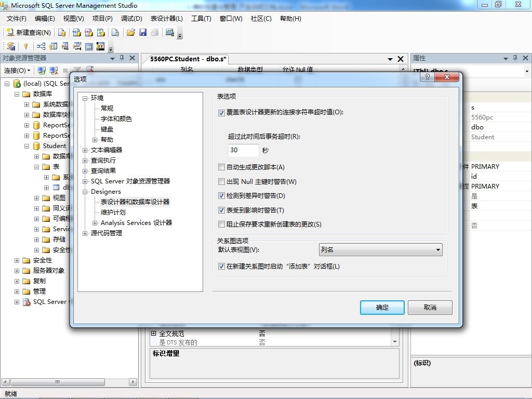The height and width of the screenshot is (399, 532).
Task: Click the Open File folder icon
Action: 130,32
